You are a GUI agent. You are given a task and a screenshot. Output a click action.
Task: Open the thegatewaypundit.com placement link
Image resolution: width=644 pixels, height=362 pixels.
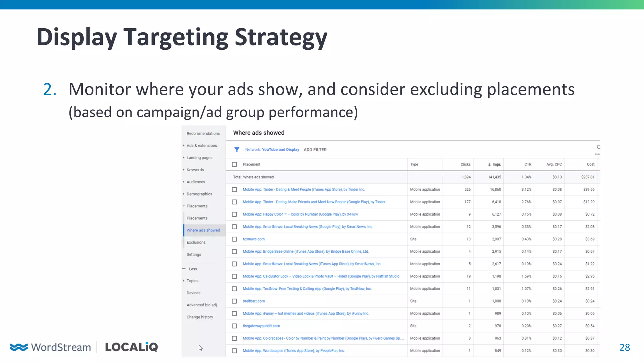261,326
